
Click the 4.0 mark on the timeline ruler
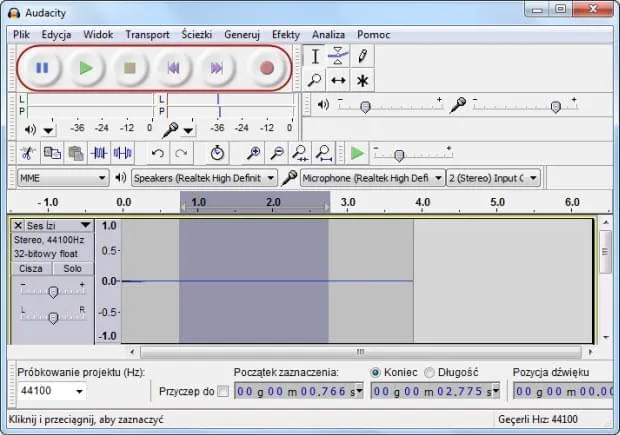click(422, 202)
